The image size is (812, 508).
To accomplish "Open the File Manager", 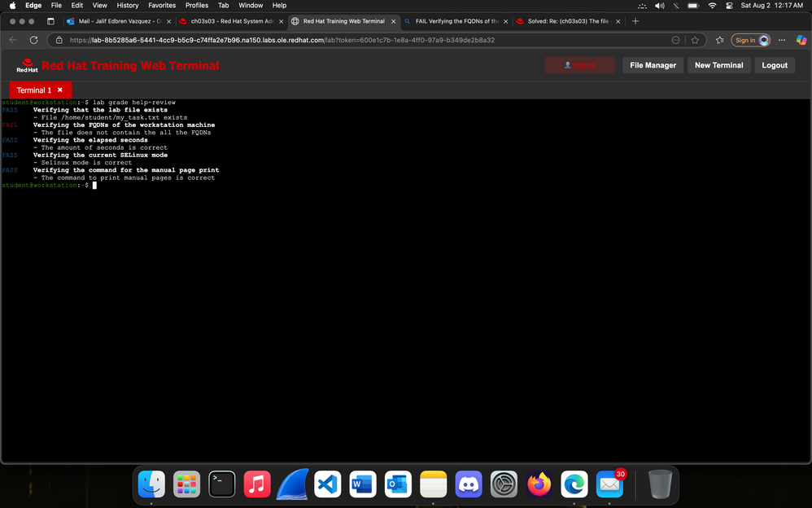I will click(x=653, y=65).
